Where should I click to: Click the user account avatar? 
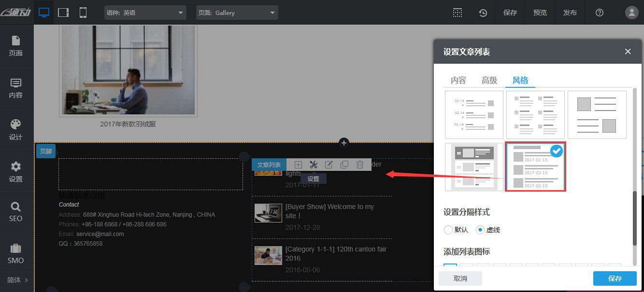tap(631, 13)
